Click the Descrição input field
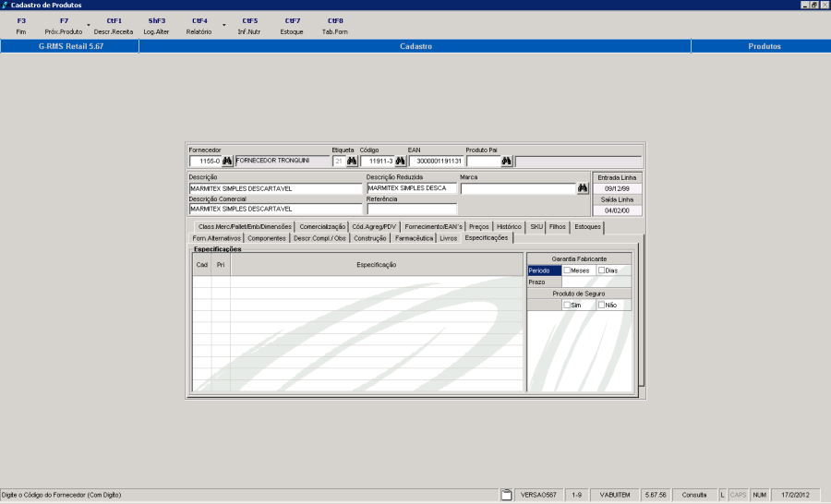This screenshot has height=504, width=831. pyautogui.click(x=275, y=188)
